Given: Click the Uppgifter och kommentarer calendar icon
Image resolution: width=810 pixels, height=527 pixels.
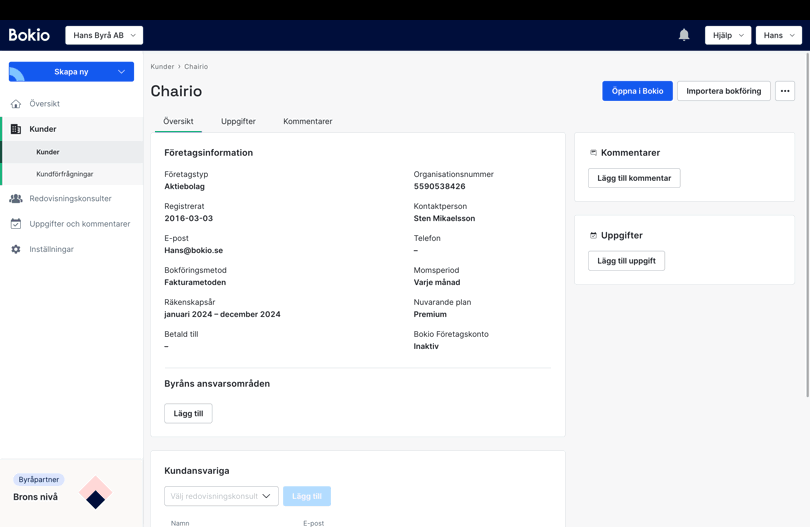Looking at the screenshot, I should point(16,224).
